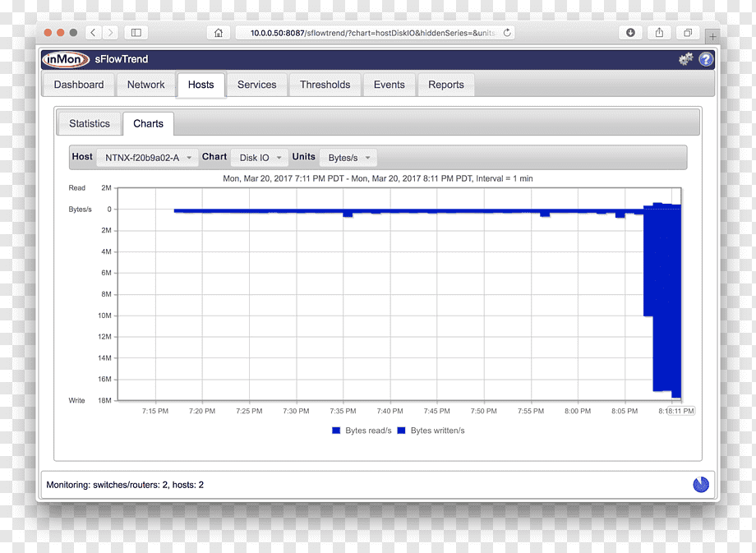Go to the Events tab

[x=389, y=85]
